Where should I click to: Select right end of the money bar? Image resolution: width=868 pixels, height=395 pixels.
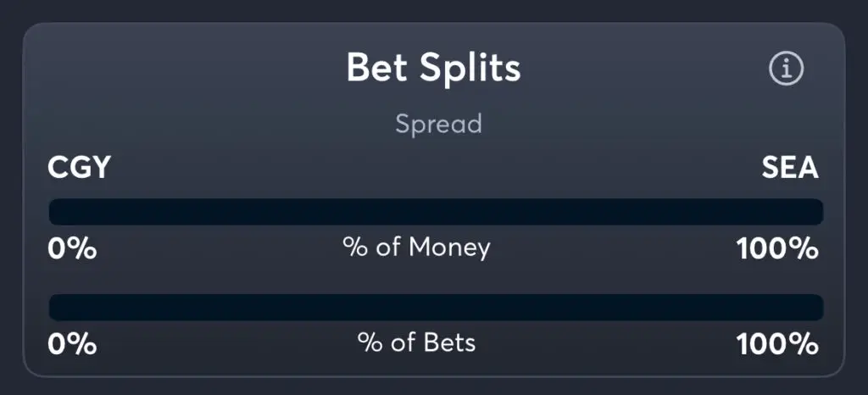click(x=818, y=212)
